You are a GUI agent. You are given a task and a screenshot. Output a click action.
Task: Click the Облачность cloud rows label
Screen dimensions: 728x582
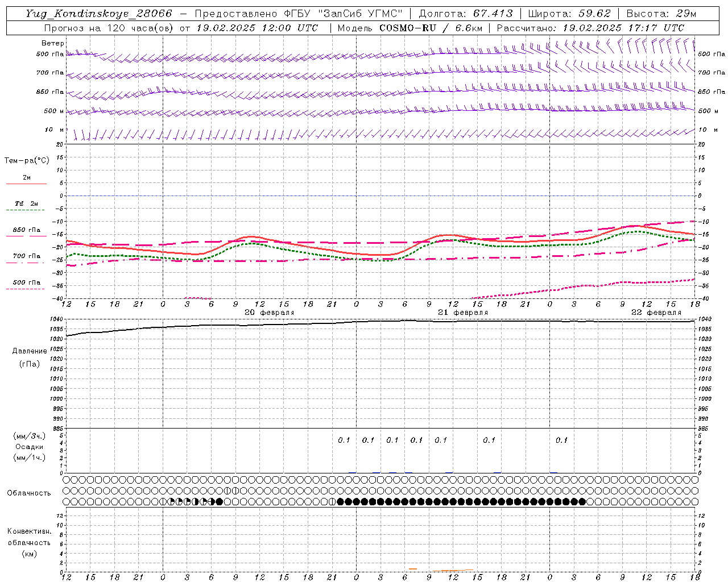click(x=29, y=493)
